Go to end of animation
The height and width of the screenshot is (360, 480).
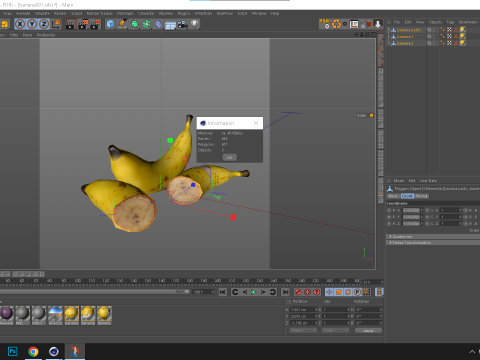pos(285,292)
